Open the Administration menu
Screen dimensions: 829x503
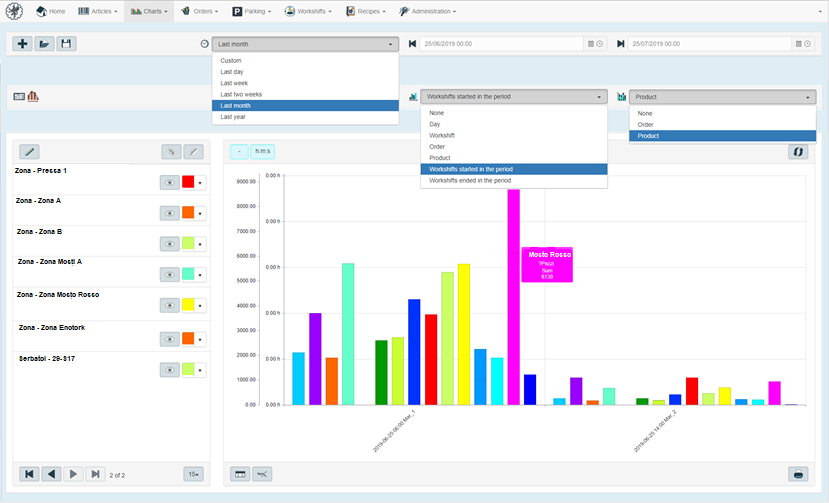(x=428, y=11)
